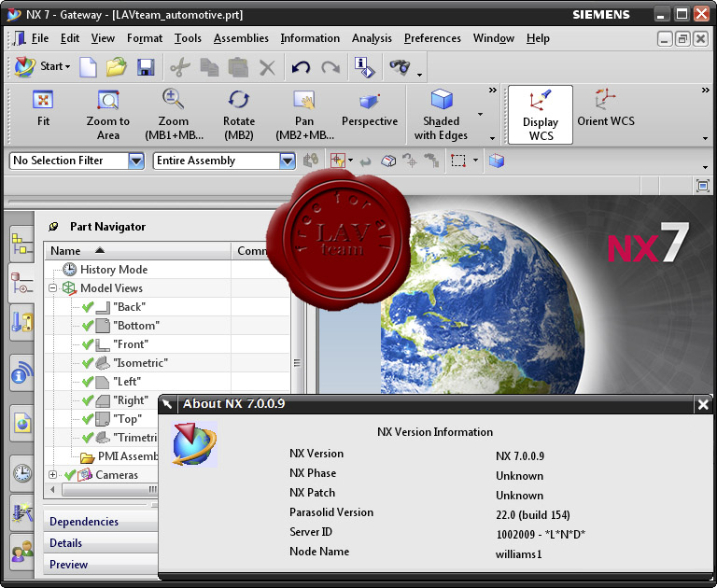The width and height of the screenshot is (717, 588).
Task: Expand the Cameras tree node
Action: (52, 475)
